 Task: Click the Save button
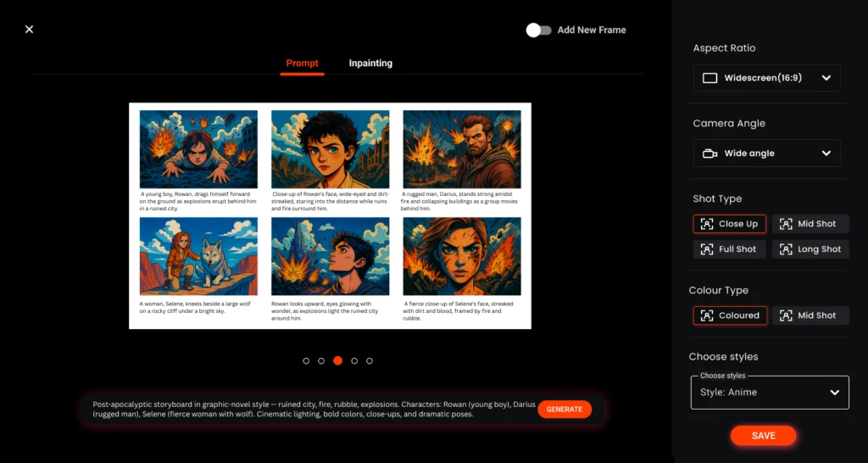(x=763, y=436)
